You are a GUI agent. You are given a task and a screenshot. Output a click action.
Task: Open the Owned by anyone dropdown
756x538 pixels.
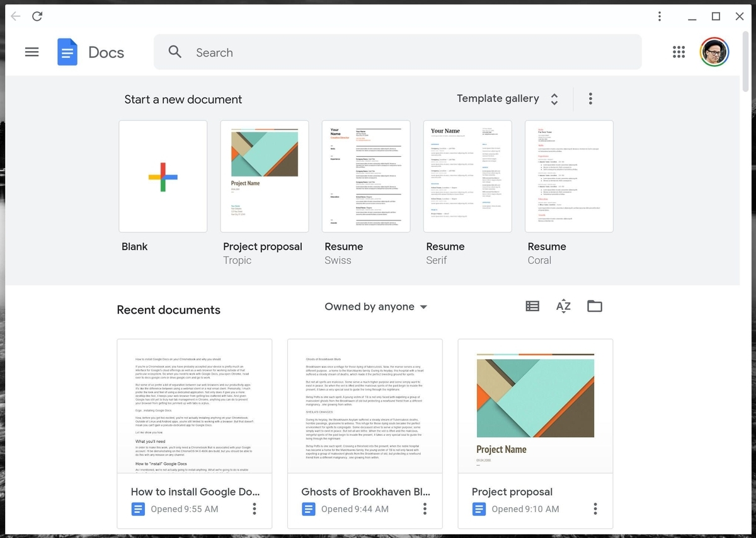click(x=376, y=307)
